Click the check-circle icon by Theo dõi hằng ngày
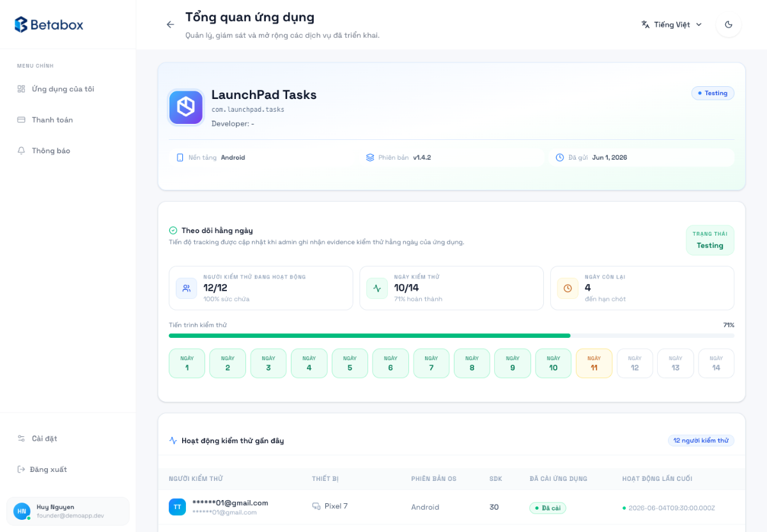The height and width of the screenshot is (532, 767). pyautogui.click(x=173, y=231)
